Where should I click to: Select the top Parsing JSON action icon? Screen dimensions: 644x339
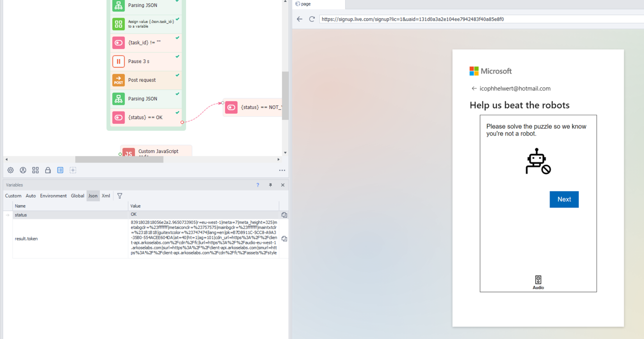click(x=118, y=5)
